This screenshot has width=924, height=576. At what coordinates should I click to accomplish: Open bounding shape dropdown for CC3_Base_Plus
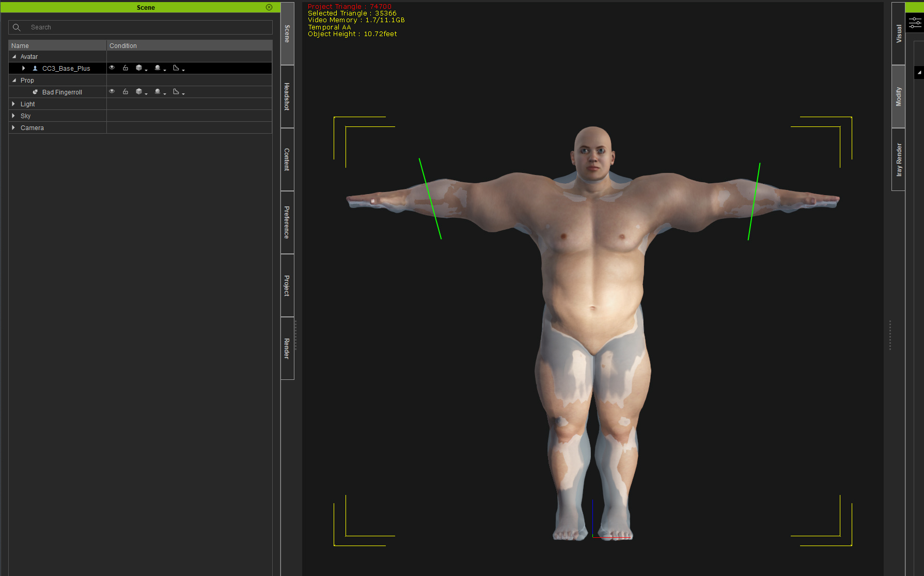pos(178,68)
